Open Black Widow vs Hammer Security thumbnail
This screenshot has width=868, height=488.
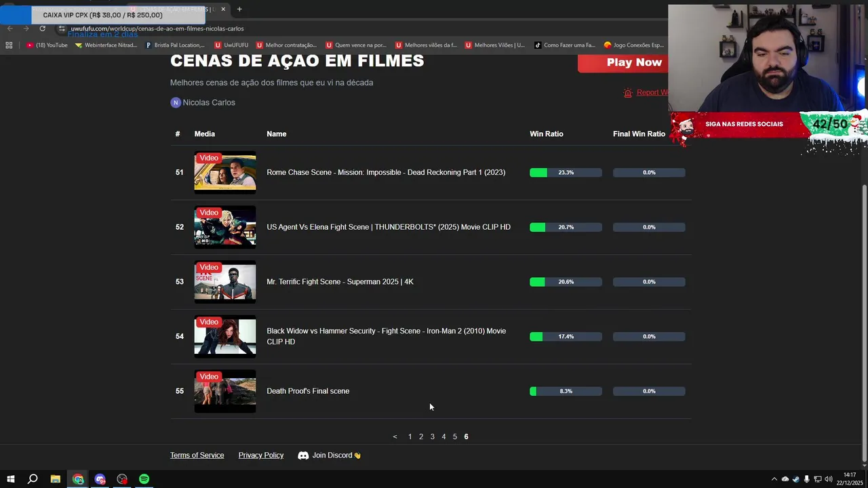[225, 336]
